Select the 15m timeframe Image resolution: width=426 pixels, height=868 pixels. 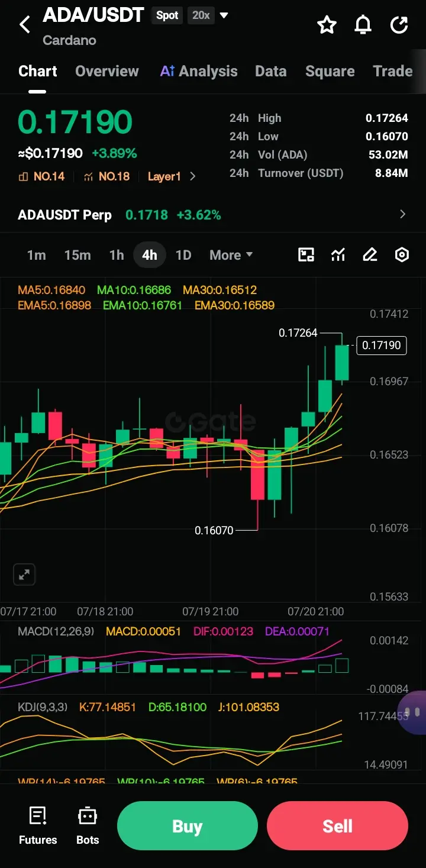pyautogui.click(x=78, y=255)
